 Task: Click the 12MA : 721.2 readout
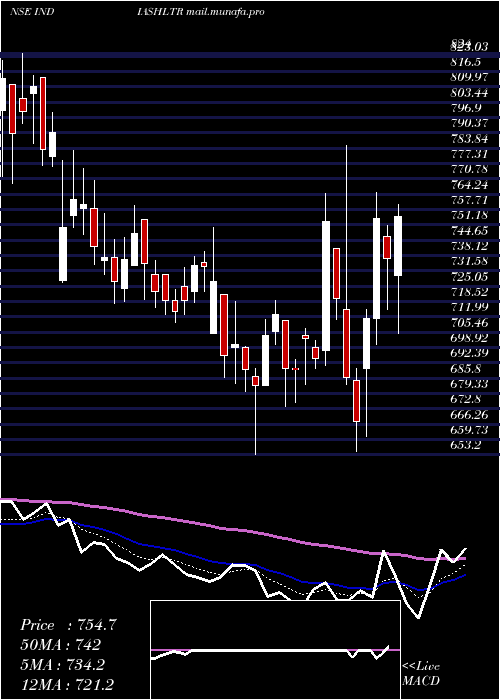coord(68,685)
